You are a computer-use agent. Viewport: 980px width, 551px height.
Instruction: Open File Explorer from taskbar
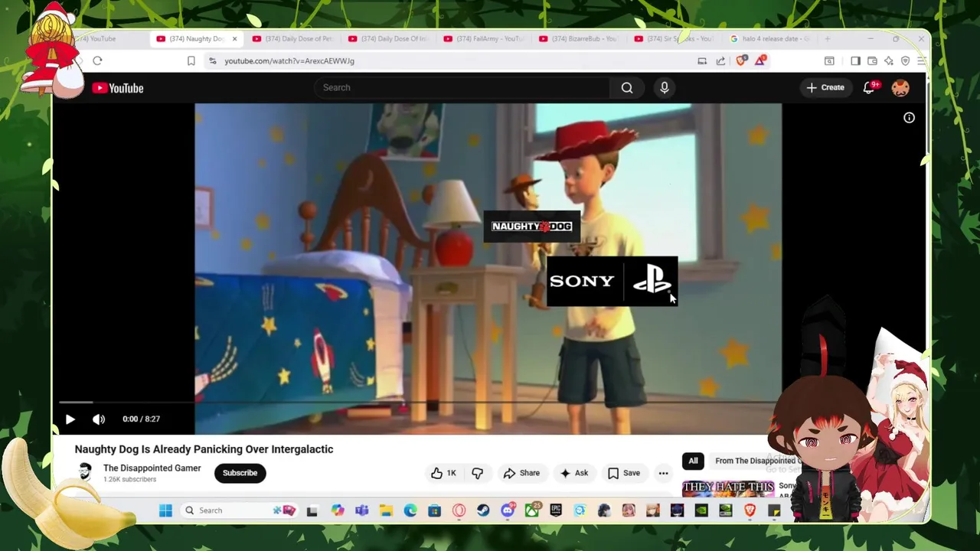point(386,510)
